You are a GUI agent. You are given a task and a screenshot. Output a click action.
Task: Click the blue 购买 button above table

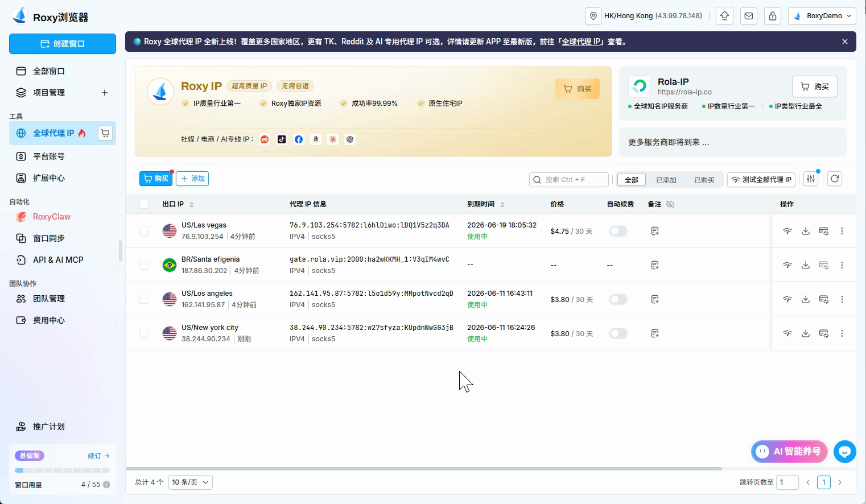click(x=156, y=179)
